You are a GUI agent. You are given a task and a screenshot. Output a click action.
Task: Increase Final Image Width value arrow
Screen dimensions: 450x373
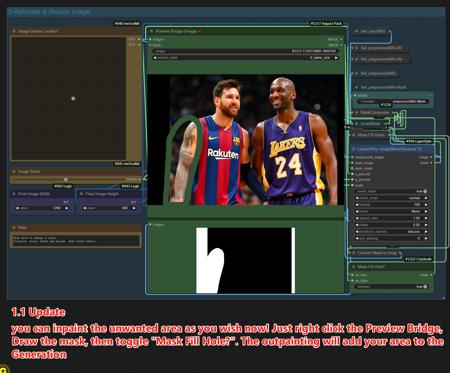pyautogui.click(x=67, y=208)
